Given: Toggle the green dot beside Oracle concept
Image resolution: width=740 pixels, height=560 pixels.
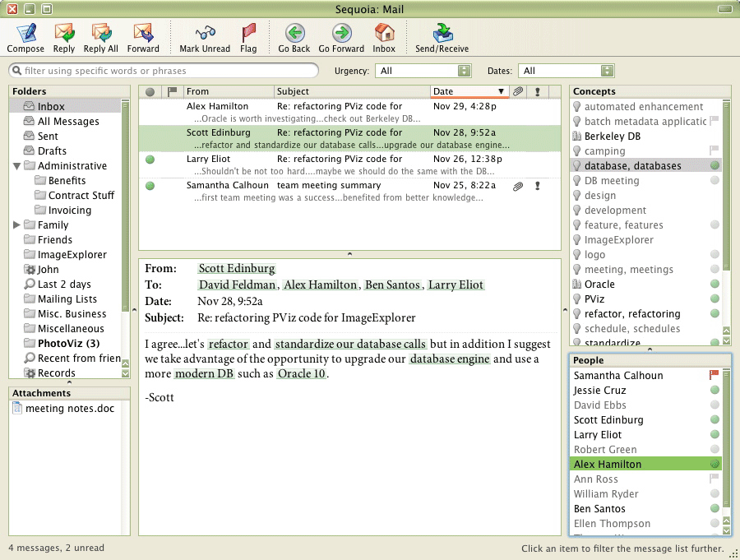Looking at the screenshot, I should [715, 284].
